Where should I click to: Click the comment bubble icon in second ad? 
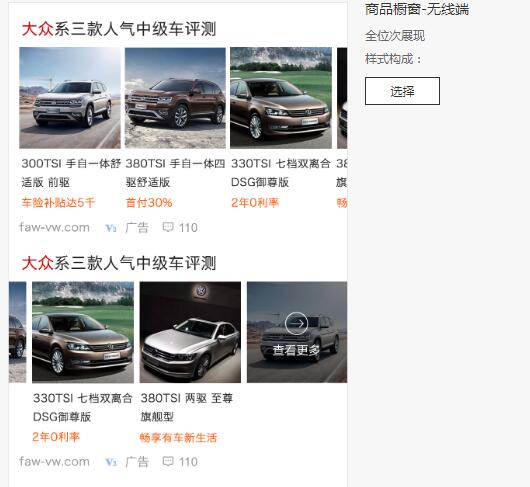168,461
